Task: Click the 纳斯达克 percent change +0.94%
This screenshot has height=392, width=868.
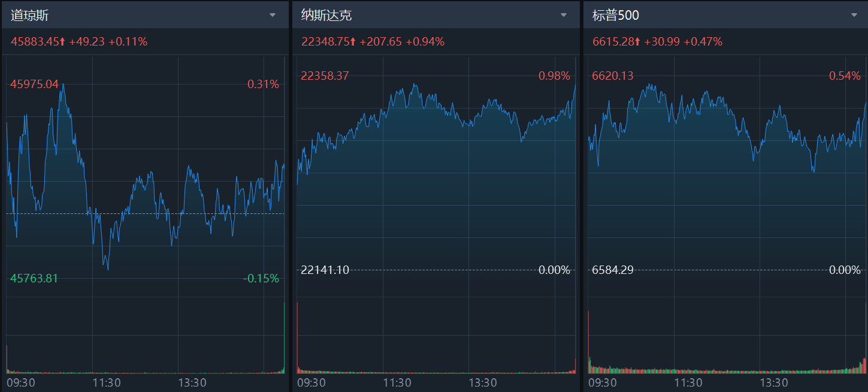Action: click(425, 41)
